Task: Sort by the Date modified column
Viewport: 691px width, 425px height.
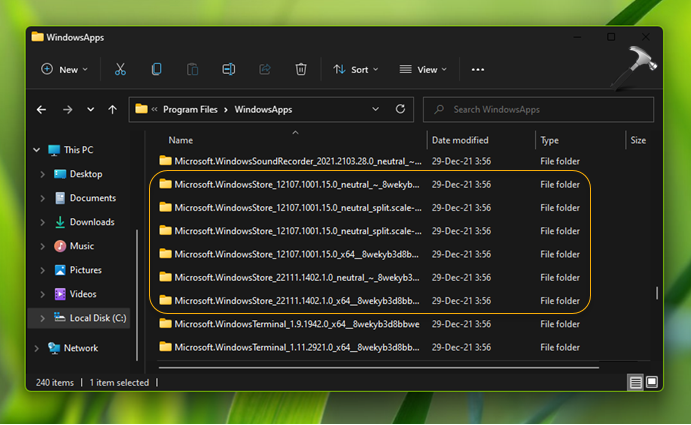Action: (x=460, y=140)
